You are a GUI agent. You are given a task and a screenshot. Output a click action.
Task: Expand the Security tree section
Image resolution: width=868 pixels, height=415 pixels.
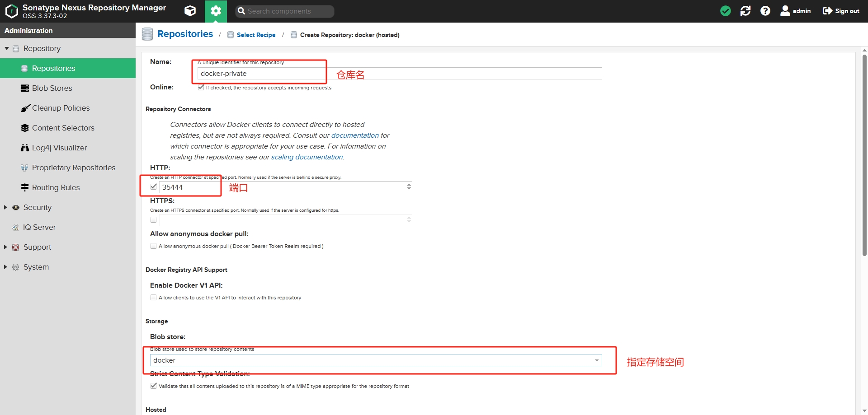[5, 207]
